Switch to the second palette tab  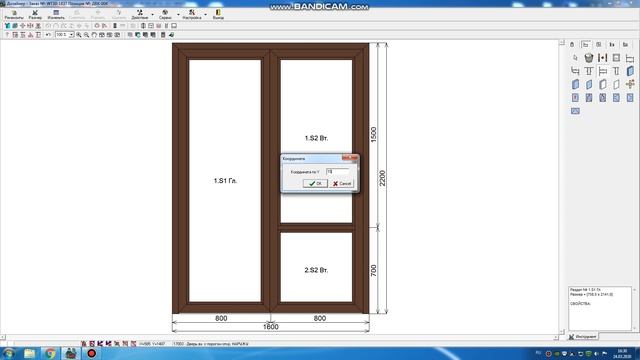pyautogui.click(x=586, y=44)
